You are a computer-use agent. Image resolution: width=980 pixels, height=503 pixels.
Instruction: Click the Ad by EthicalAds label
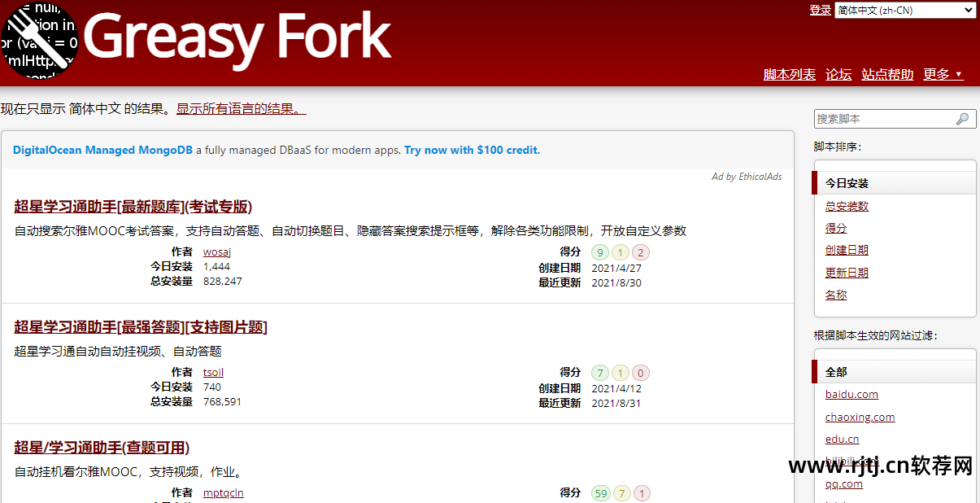point(747,177)
